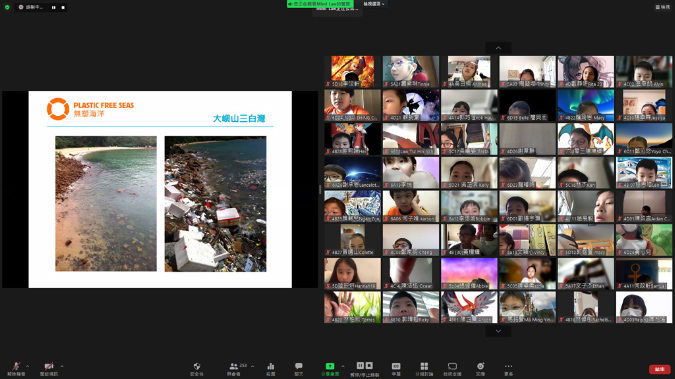Select the tile with hand waving near flowers
The width and height of the screenshot is (675, 379).
point(352,307)
